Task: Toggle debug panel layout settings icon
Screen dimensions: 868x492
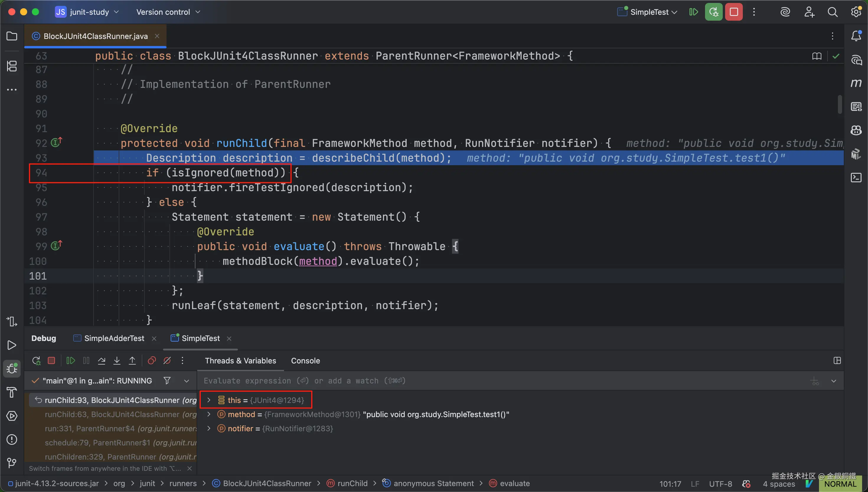Action: point(837,360)
